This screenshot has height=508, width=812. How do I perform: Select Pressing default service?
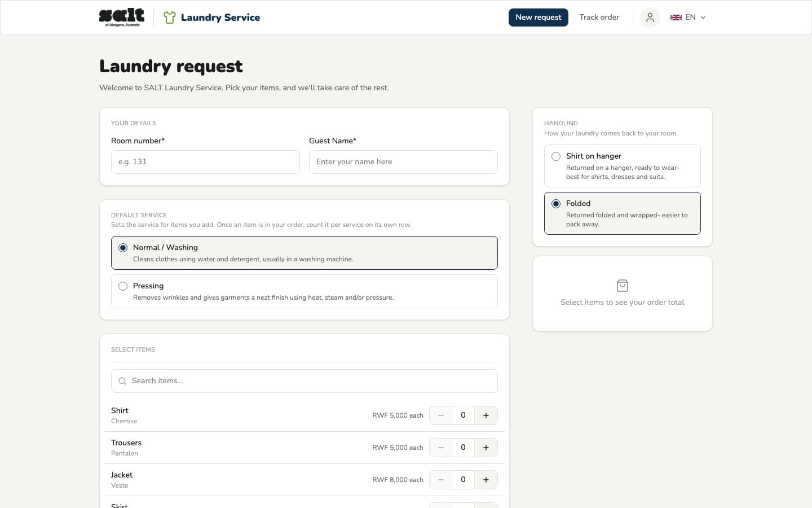pos(304,291)
